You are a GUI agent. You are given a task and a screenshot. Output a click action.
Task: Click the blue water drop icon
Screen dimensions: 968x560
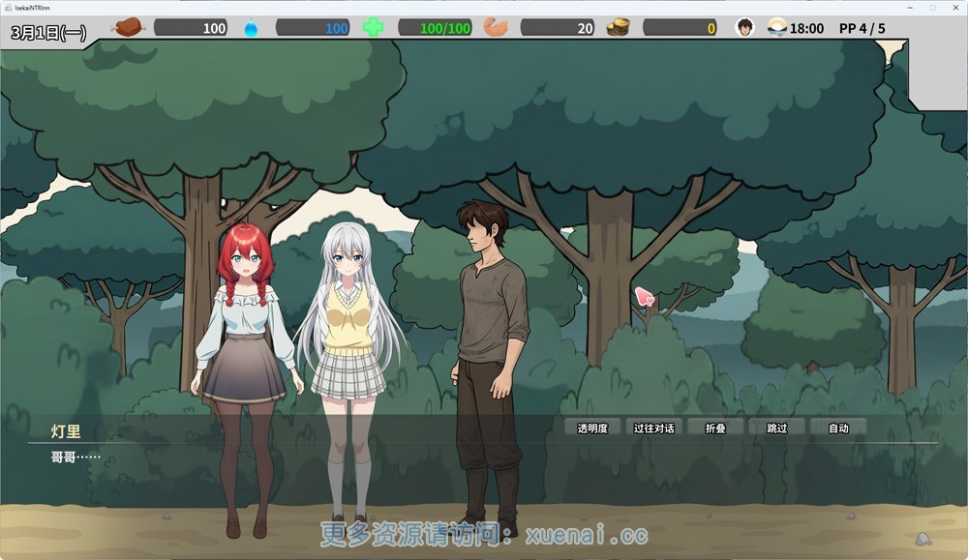click(251, 28)
